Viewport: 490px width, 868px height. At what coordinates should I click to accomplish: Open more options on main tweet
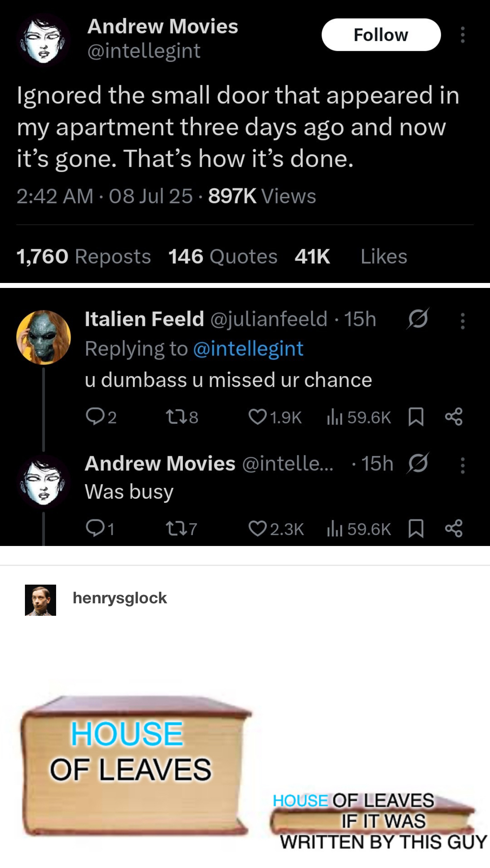pyautogui.click(x=462, y=35)
